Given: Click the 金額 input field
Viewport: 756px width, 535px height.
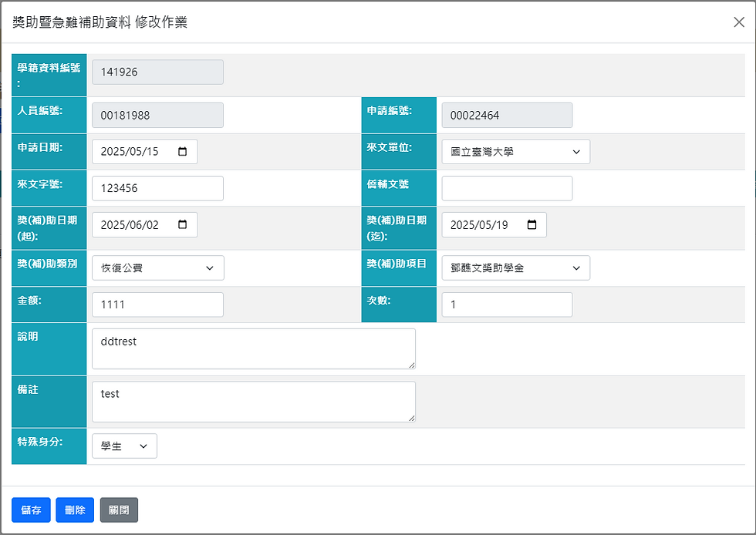Looking at the screenshot, I should coord(157,305).
